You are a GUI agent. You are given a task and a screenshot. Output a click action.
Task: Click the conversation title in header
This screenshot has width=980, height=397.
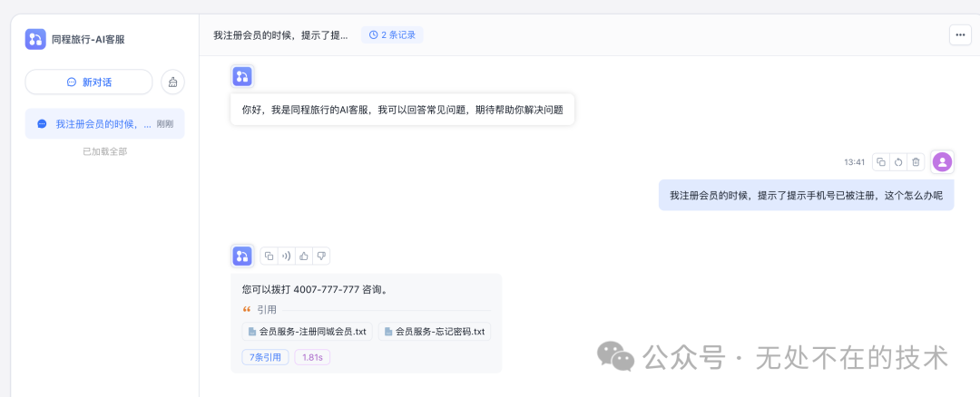[280, 35]
